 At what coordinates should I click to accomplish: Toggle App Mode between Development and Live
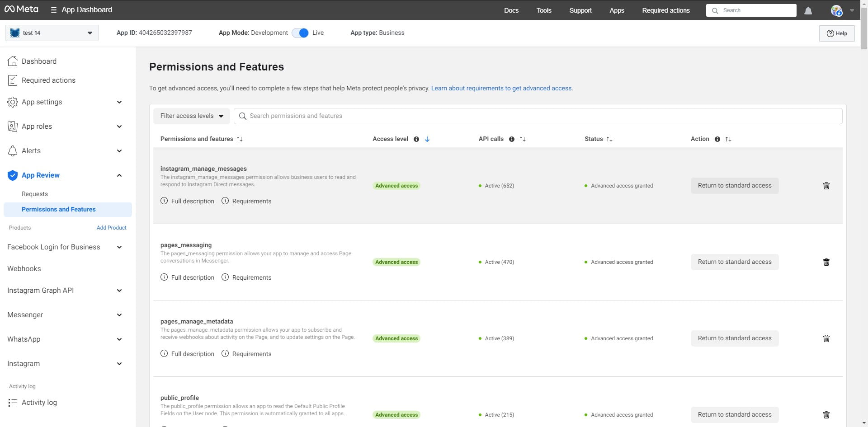click(x=300, y=33)
